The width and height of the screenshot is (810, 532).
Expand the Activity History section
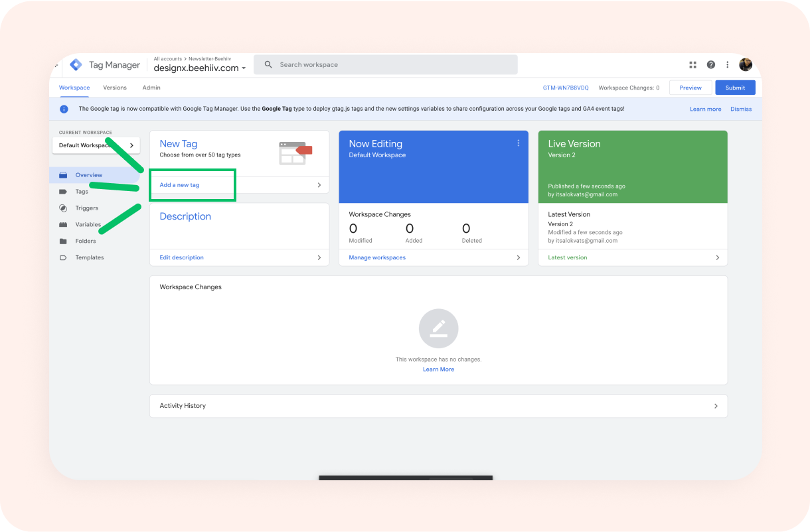tap(439, 406)
